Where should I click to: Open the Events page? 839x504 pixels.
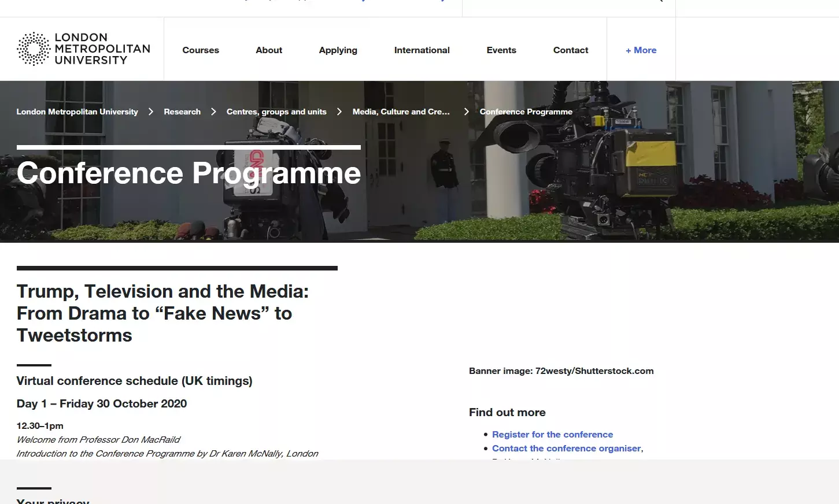pyautogui.click(x=501, y=50)
